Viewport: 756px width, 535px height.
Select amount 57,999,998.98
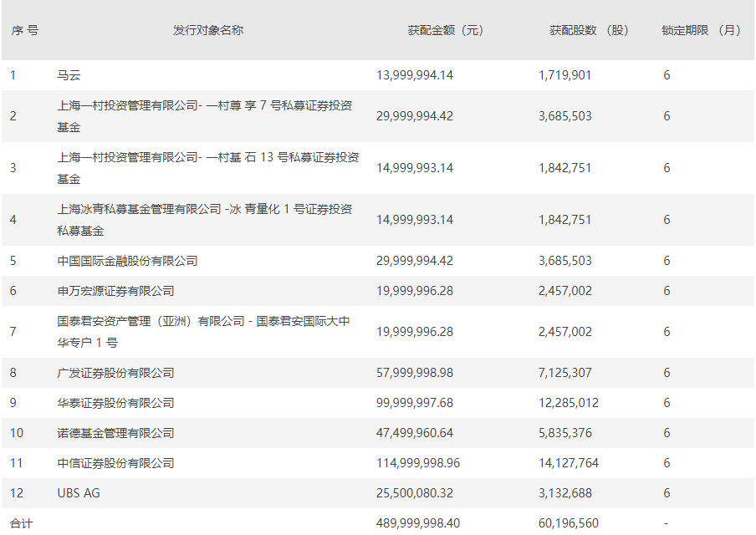415,373
